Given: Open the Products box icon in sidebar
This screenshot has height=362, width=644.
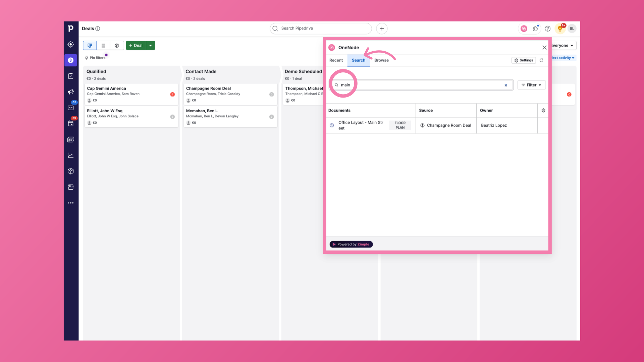Looking at the screenshot, I should [71, 171].
